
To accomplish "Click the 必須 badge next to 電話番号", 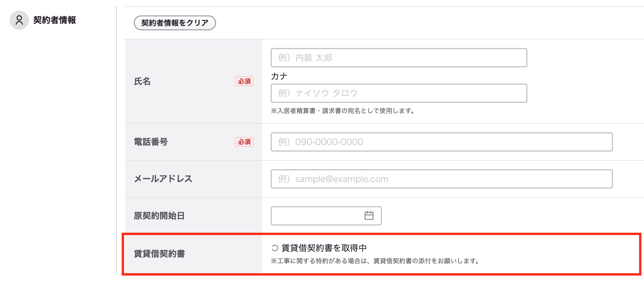I will click(244, 142).
